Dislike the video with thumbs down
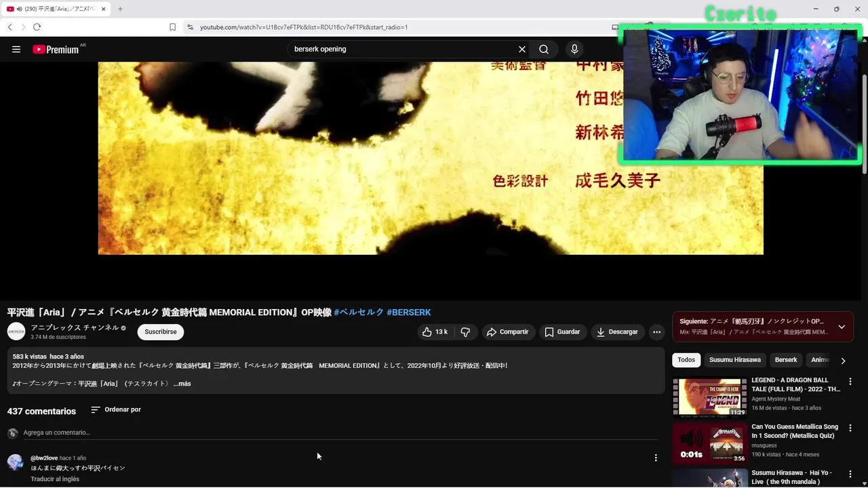The width and height of the screenshot is (868, 488). pos(465,332)
